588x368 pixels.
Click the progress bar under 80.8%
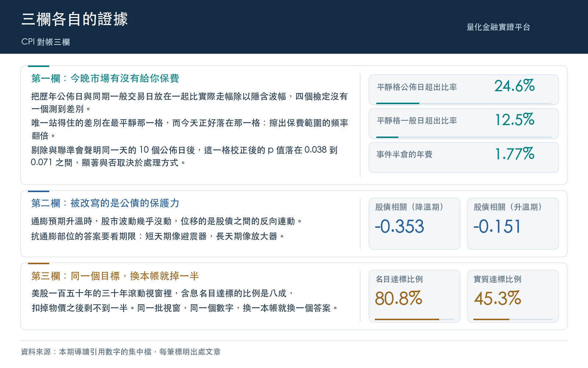tap(415, 319)
